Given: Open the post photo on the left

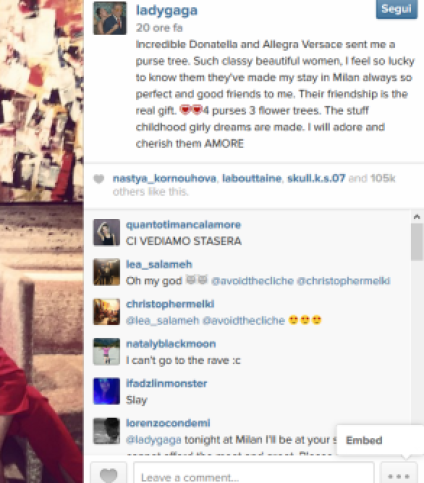Looking at the screenshot, I should pos(42,241).
